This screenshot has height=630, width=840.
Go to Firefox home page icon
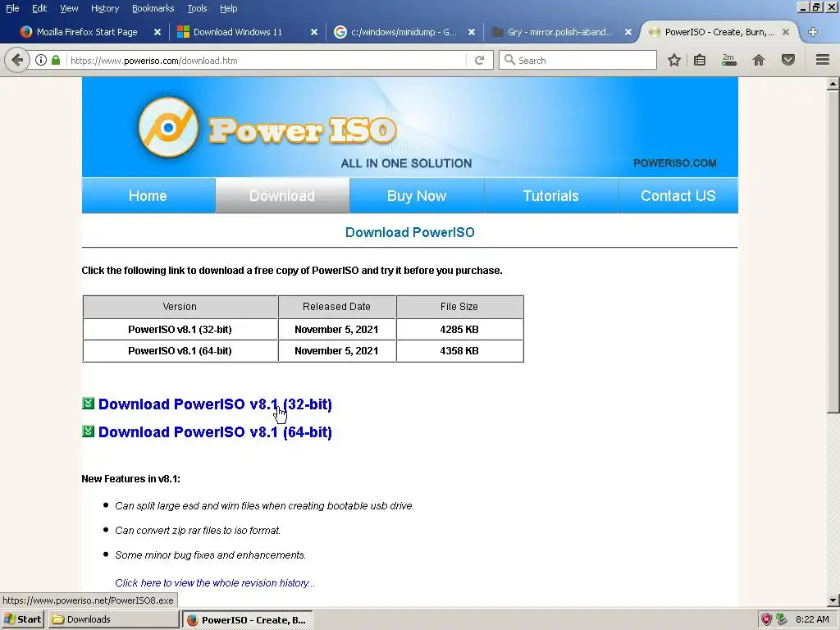coord(759,60)
